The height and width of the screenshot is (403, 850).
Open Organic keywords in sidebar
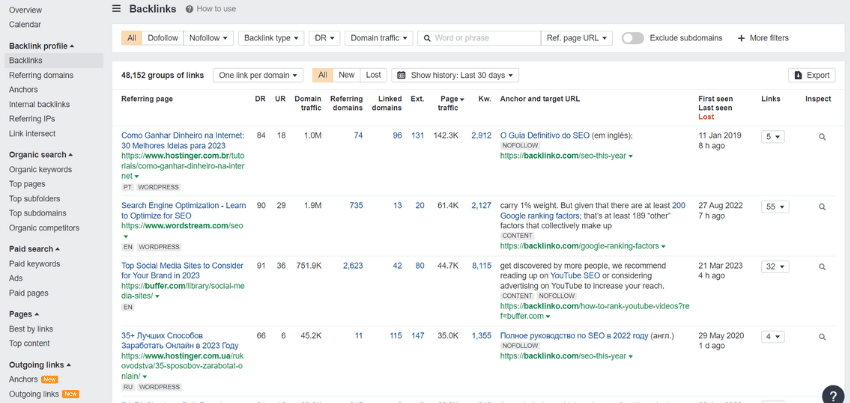tap(41, 169)
